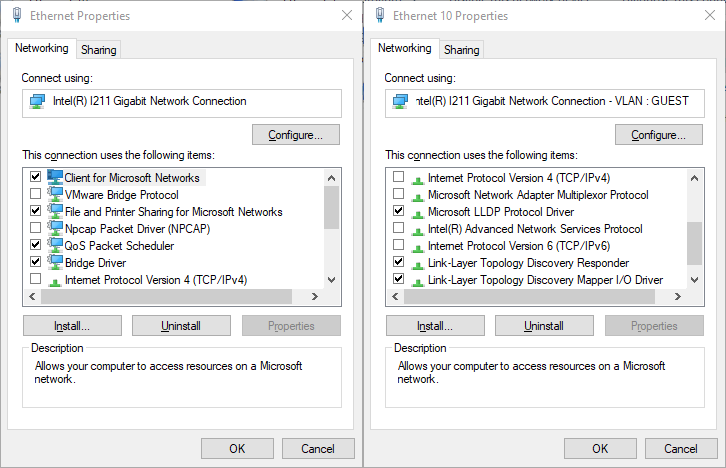Uncheck QoS Packet Scheduler checkbox

tap(35, 244)
